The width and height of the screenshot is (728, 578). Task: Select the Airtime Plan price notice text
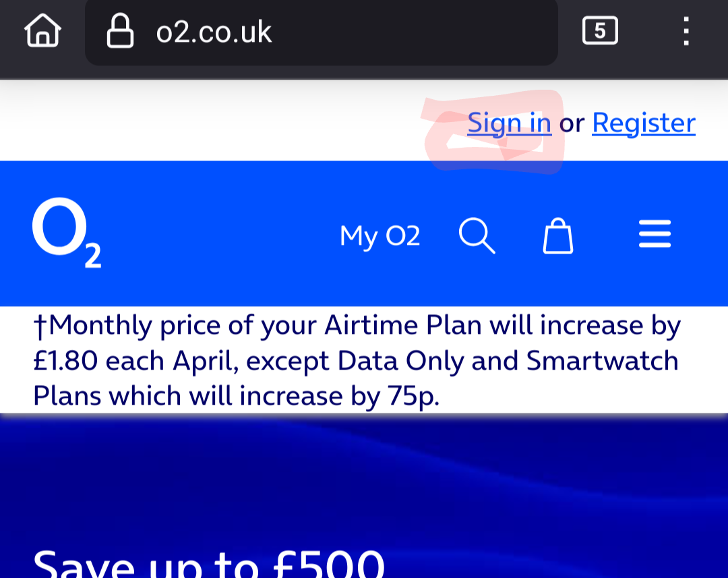coord(355,360)
